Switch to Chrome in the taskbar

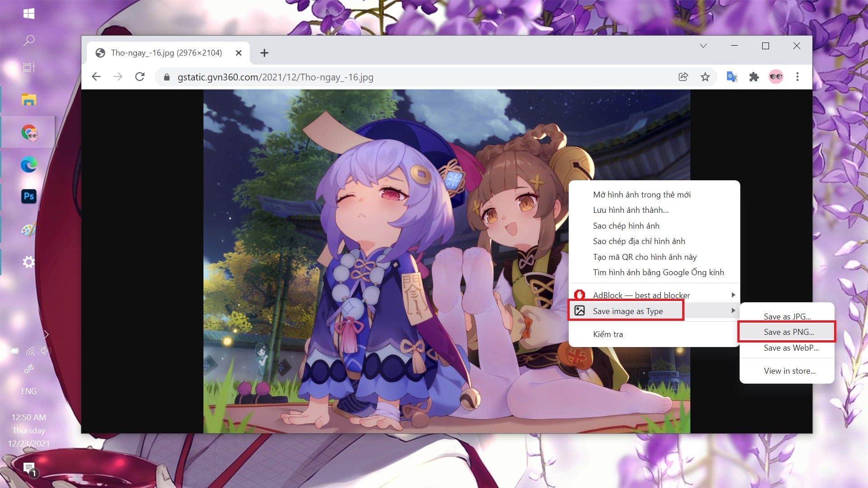point(29,133)
